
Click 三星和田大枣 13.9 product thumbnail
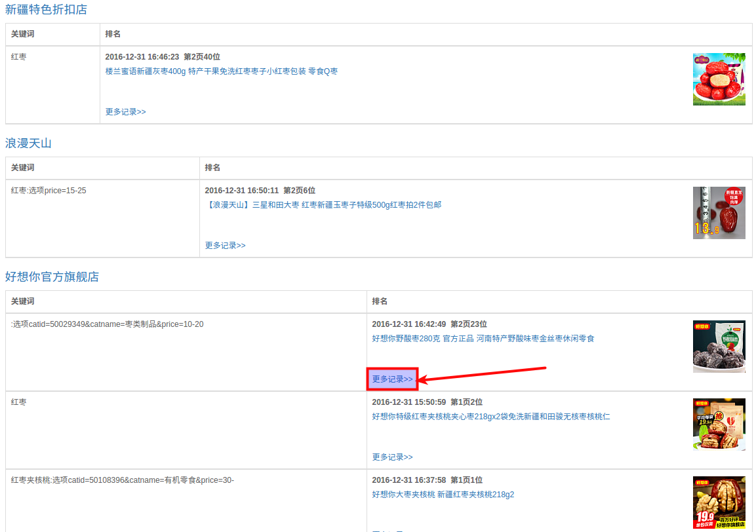tap(719, 213)
